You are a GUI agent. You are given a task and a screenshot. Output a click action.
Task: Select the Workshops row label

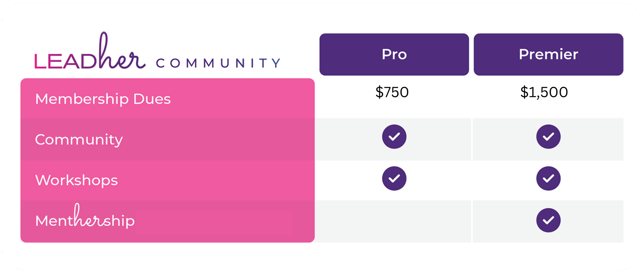coord(77,180)
